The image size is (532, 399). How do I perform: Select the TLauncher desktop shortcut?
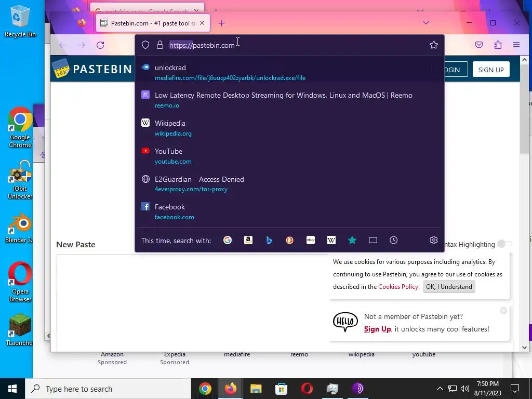(x=20, y=329)
